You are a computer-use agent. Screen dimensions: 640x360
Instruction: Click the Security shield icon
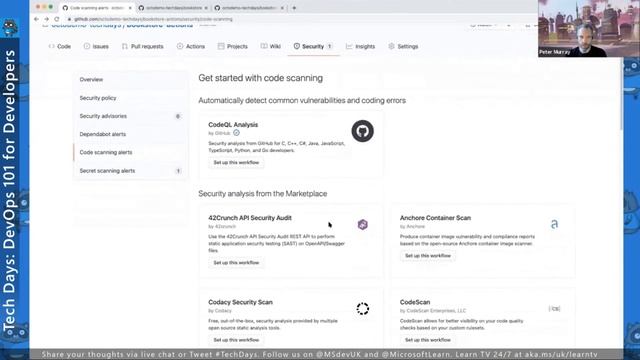click(297, 46)
